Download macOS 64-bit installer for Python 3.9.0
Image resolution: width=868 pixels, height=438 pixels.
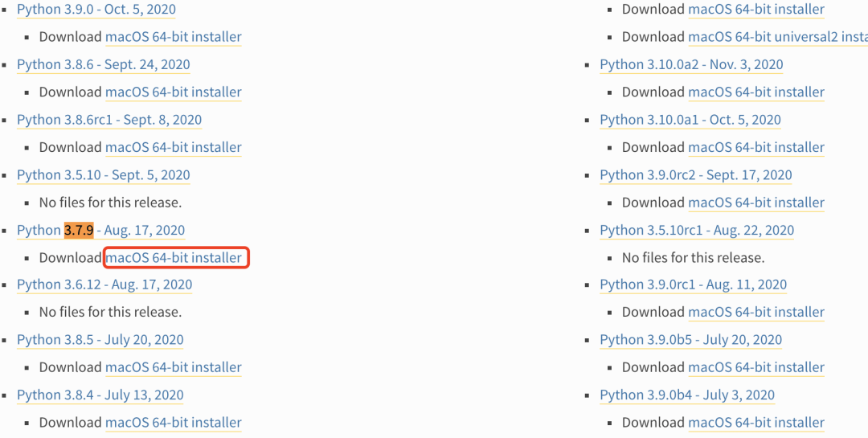click(x=174, y=37)
